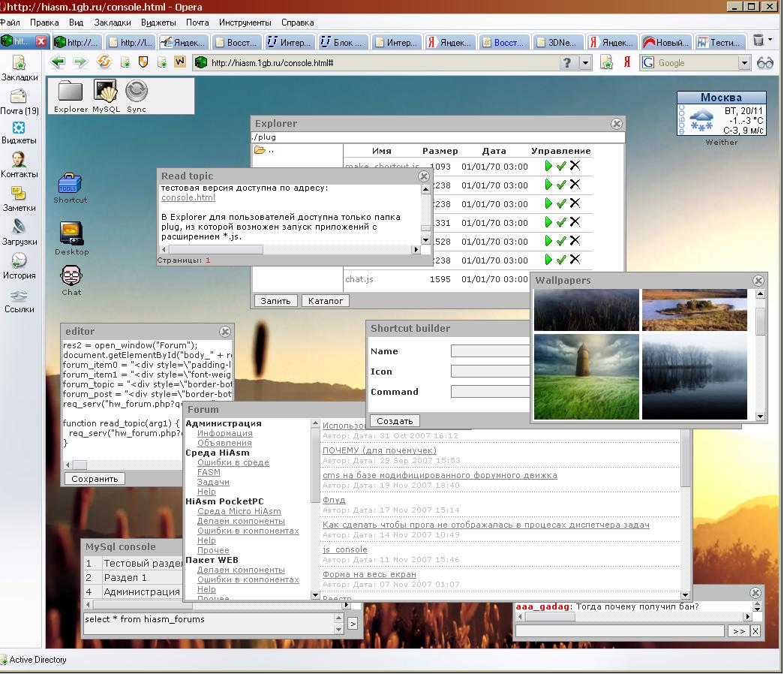The height and width of the screenshot is (674, 784).
Task: Run the first file with green arrow
Action: tap(549, 166)
